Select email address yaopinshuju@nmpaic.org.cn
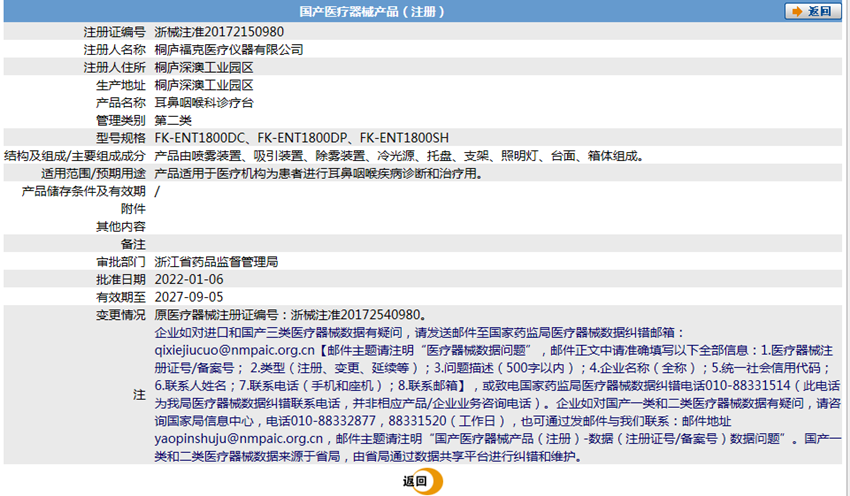This screenshot has height=496, width=850. pyautogui.click(x=239, y=439)
